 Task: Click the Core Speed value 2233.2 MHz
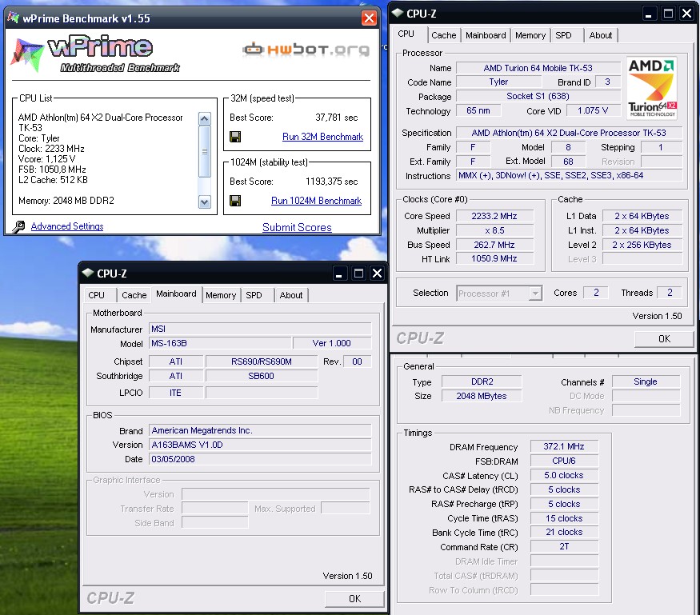coord(494,216)
